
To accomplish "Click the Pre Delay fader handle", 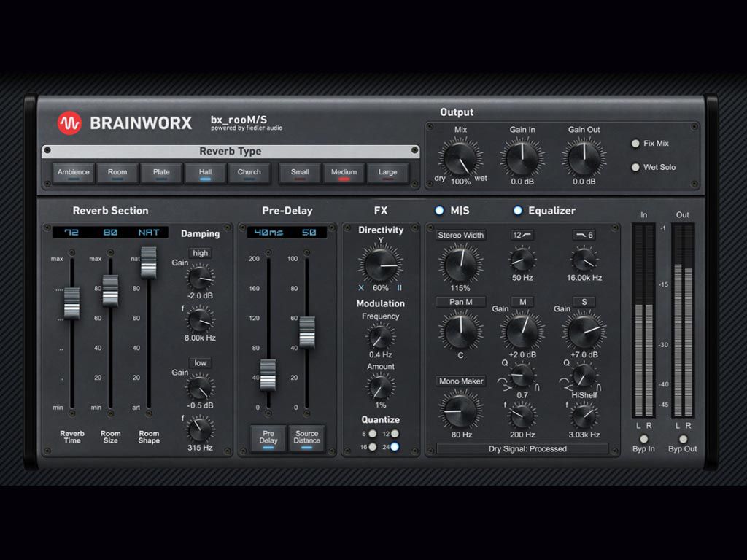I will (x=268, y=376).
